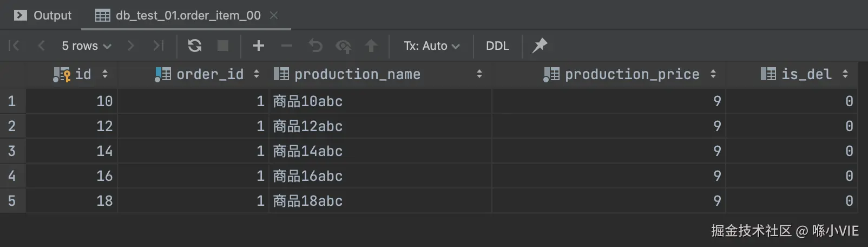Go to the last page of rows

[158, 45]
